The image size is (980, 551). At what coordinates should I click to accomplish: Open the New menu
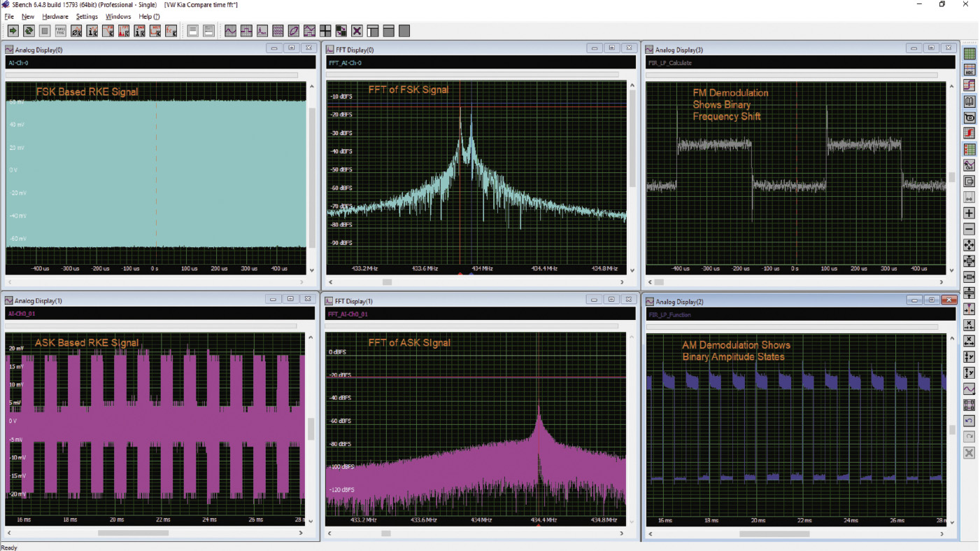(28, 16)
